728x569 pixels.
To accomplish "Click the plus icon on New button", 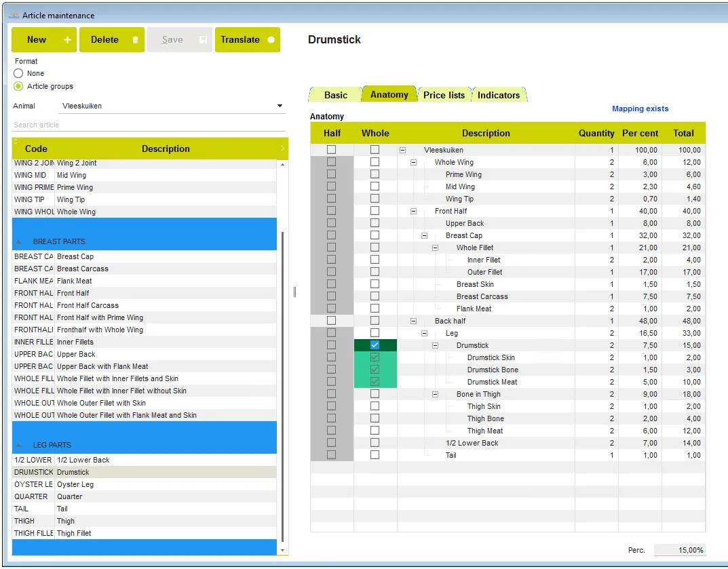I will click(x=67, y=40).
